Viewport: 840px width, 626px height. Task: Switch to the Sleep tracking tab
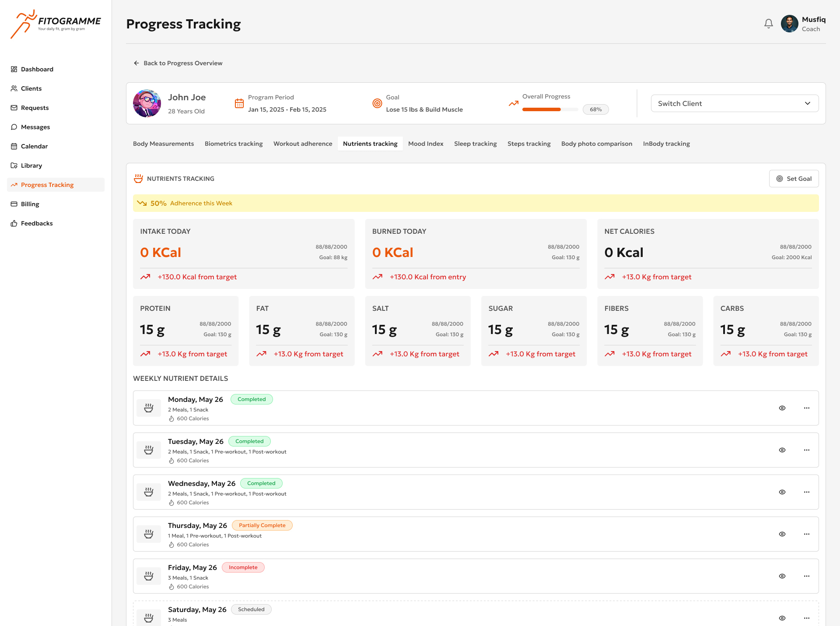pos(475,144)
